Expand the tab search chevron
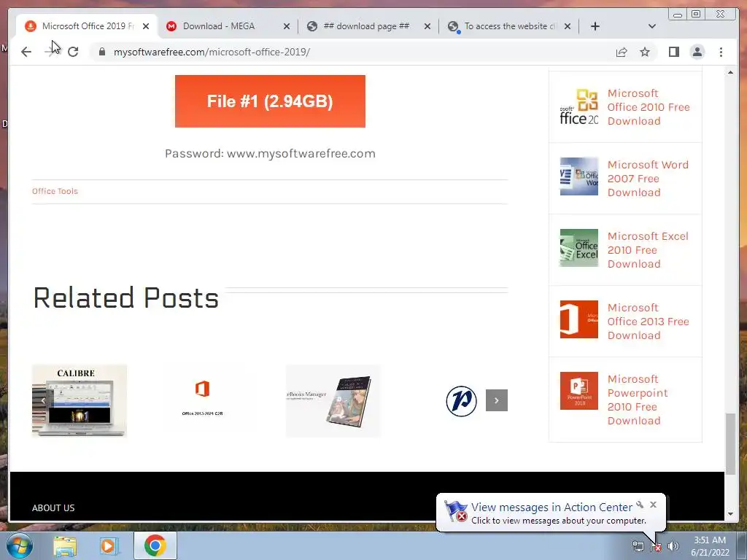This screenshot has height=560, width=747. pos(652,26)
